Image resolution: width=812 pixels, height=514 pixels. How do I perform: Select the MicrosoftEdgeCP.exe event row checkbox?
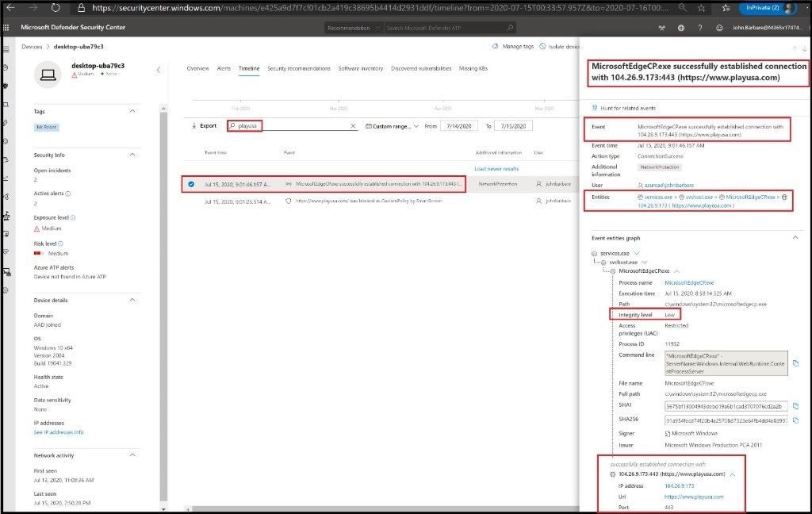(191, 184)
